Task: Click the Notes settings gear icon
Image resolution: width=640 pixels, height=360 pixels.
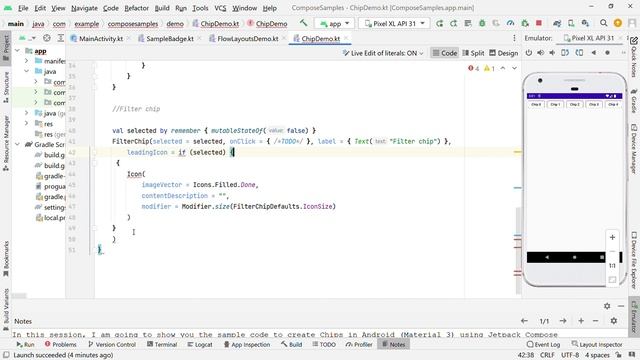Action: click(x=613, y=321)
